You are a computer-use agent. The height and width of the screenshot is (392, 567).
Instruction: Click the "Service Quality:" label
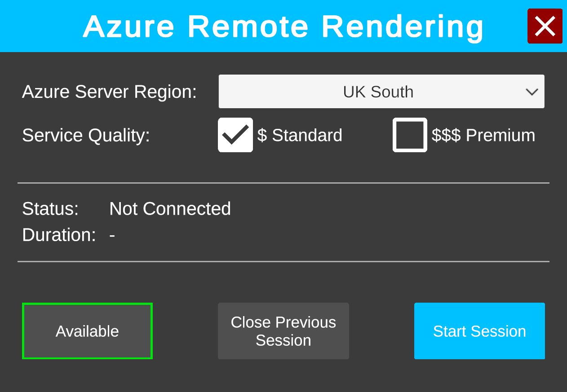(86, 135)
